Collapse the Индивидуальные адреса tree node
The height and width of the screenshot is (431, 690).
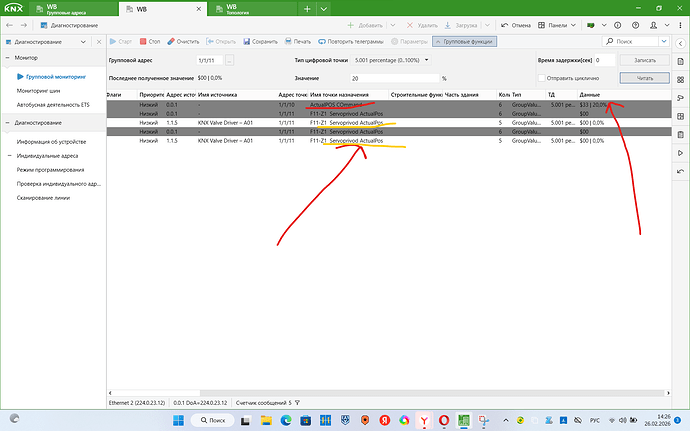pos(10,156)
